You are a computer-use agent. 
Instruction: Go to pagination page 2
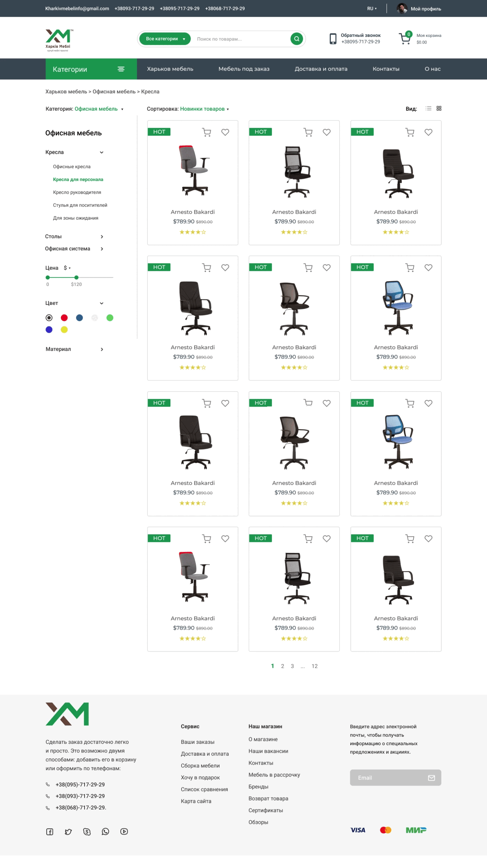pyautogui.click(x=282, y=666)
